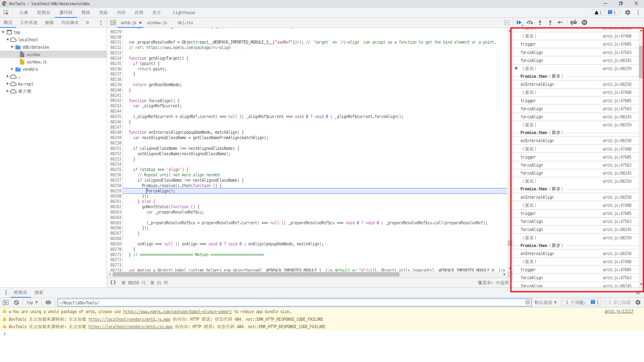Pretty-print antd.js with the format braces icon

[x=113, y=283]
